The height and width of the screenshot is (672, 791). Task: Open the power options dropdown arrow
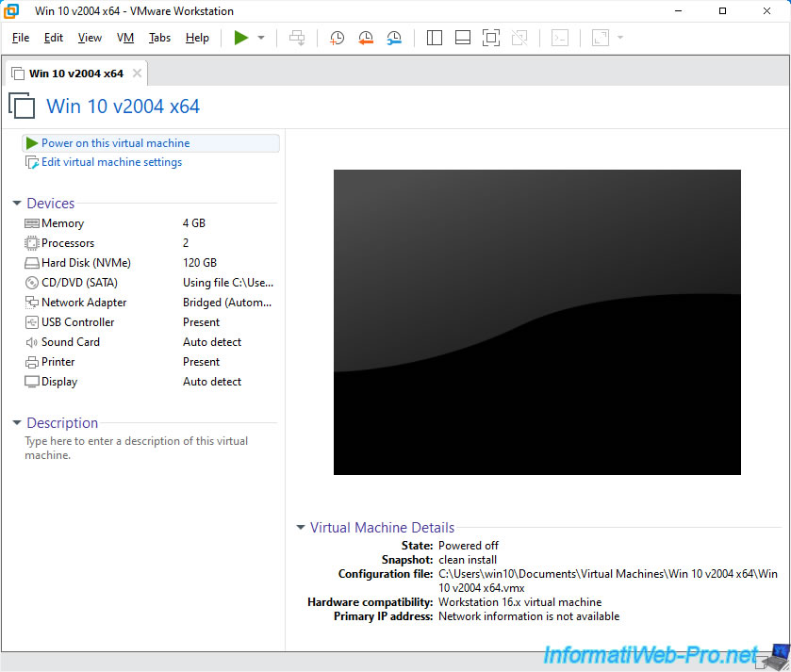click(x=261, y=38)
